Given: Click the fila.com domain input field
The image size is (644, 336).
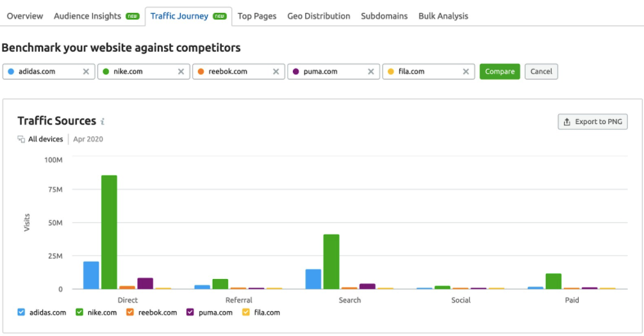Looking at the screenshot, I should tap(429, 72).
